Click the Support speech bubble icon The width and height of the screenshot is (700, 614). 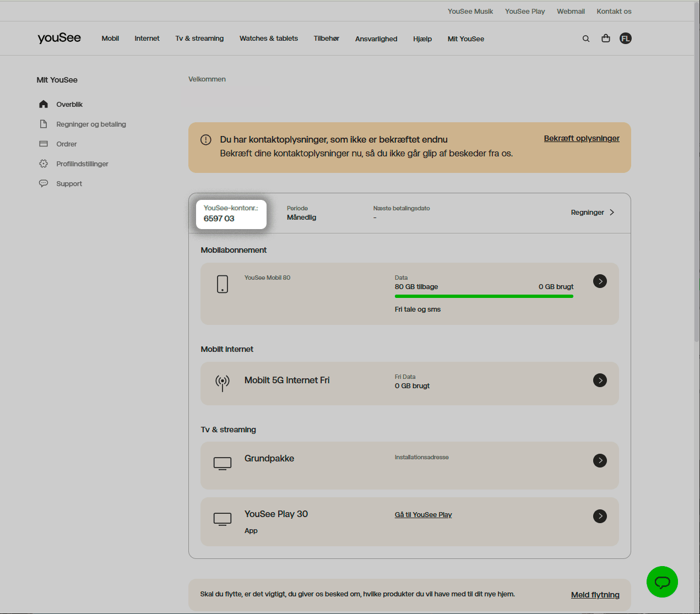(x=44, y=183)
